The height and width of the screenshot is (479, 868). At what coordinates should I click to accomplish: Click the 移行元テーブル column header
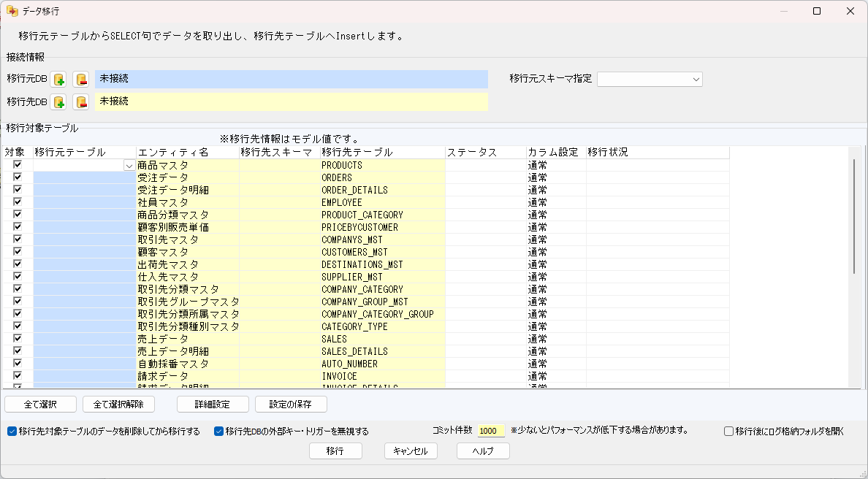(x=85, y=152)
